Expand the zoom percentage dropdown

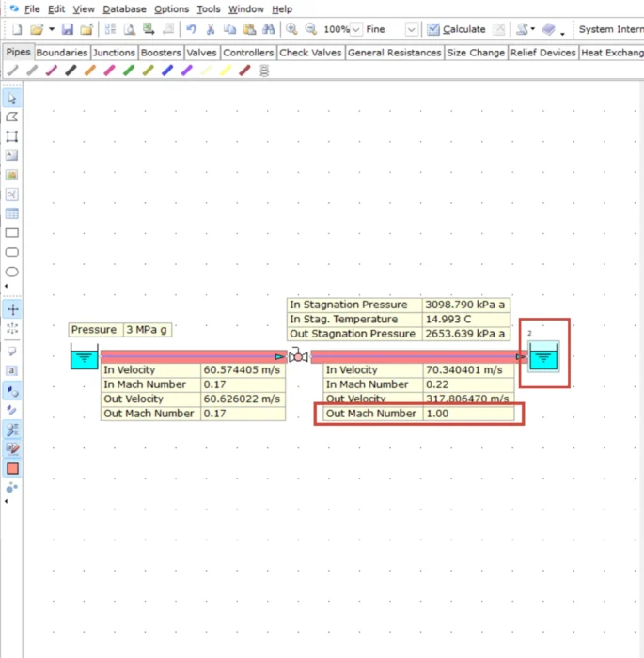coord(356,29)
